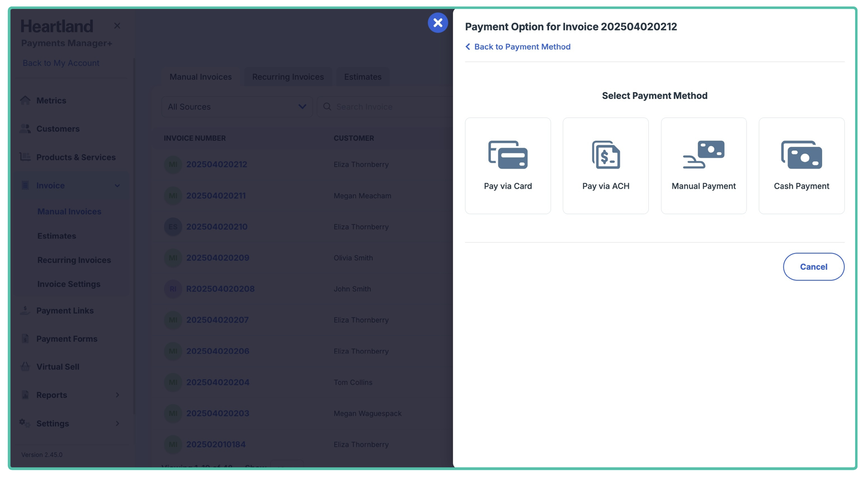
Task: Open invoice R202504020208
Action: click(x=220, y=289)
